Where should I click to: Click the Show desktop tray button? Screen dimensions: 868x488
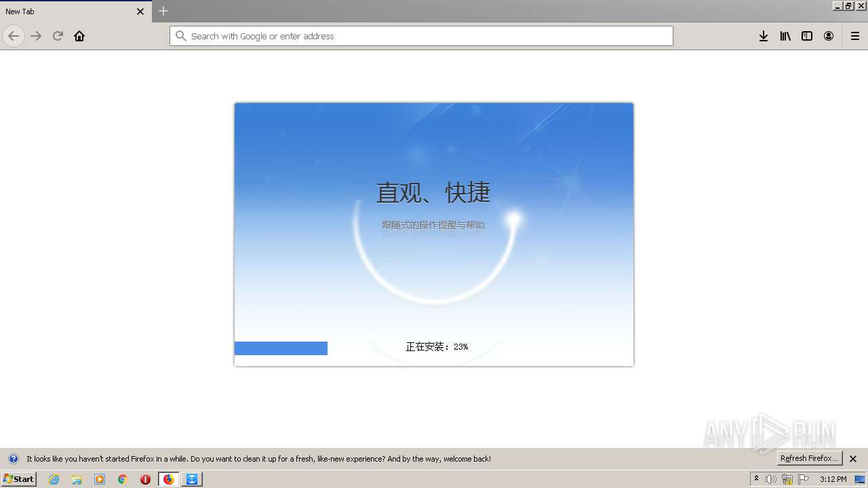tap(860, 479)
